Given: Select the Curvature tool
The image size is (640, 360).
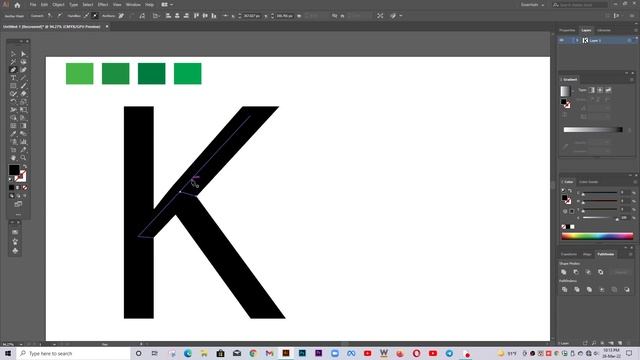Looking at the screenshot, I should 23,70.
